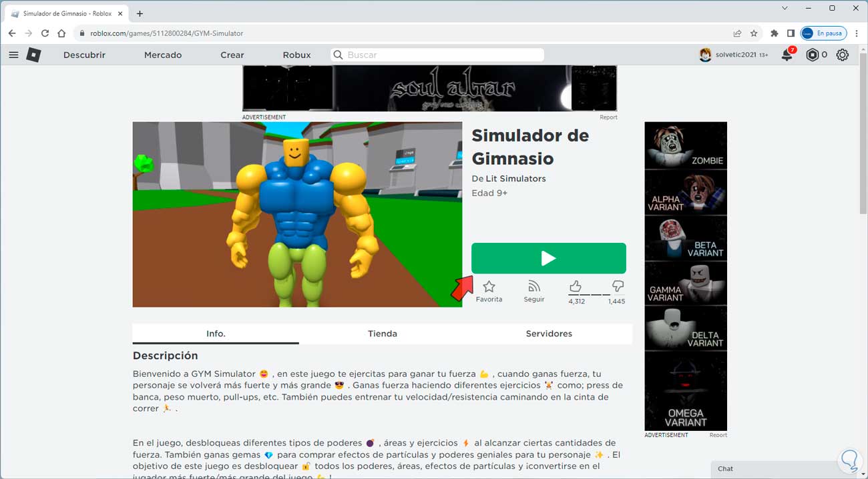The height and width of the screenshot is (479, 868).
Task: Click the OMEGA VARIANT ad image
Action: (686, 391)
